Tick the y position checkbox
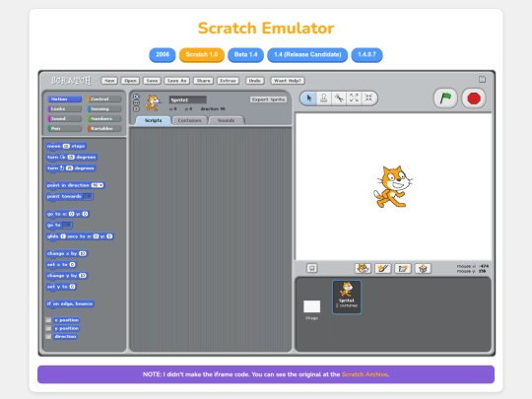532x399 pixels. pyautogui.click(x=48, y=328)
